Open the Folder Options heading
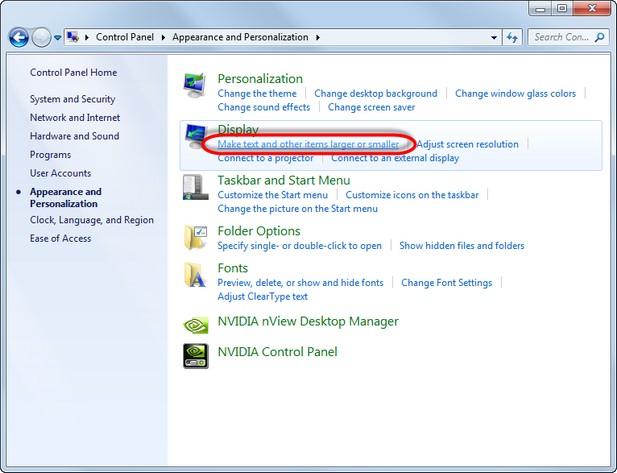Image resolution: width=617 pixels, height=473 pixels. tap(259, 231)
